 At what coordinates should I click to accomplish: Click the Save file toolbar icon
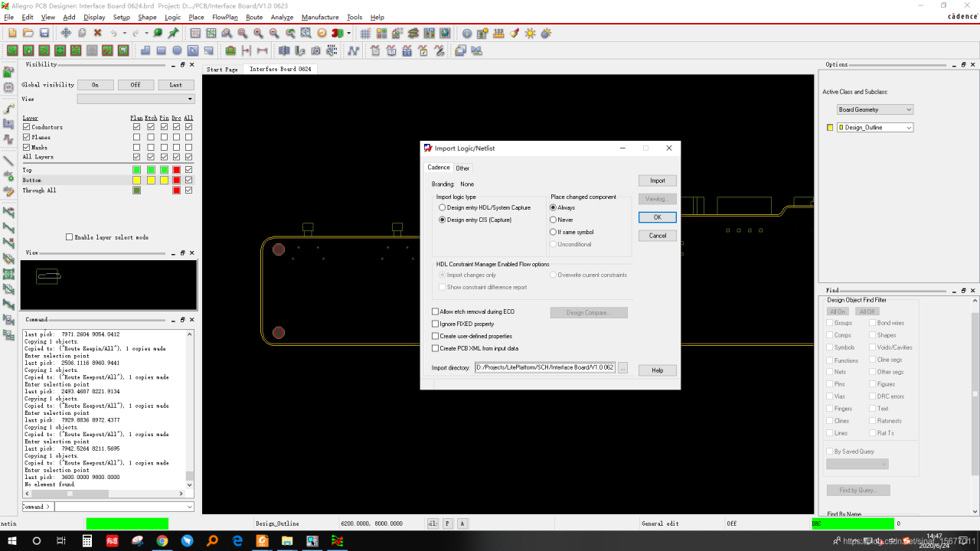(44, 33)
